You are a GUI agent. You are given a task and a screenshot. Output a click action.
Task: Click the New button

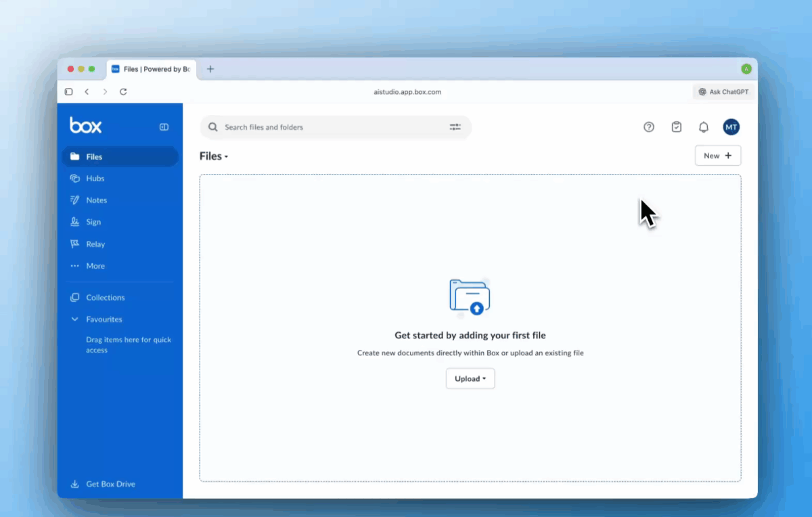coord(717,156)
